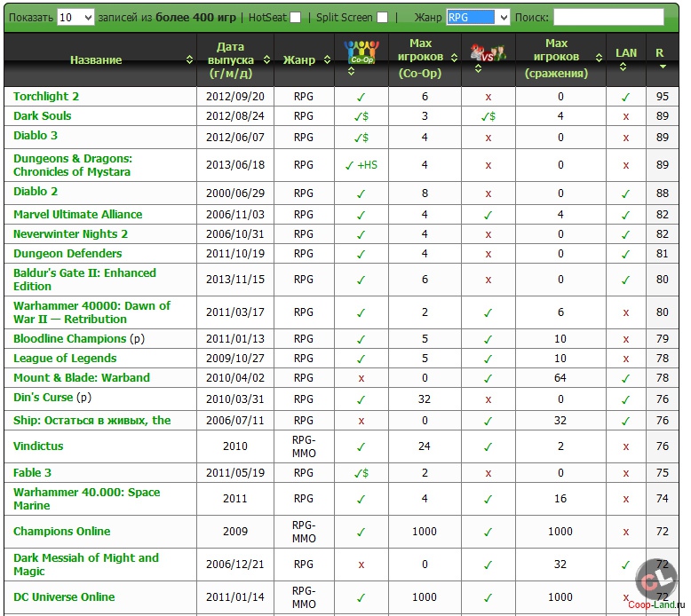Viewport: 691px width, 616px height.
Task: Click the 32 co-op players value for Din's Curse
Action: pyautogui.click(x=425, y=399)
